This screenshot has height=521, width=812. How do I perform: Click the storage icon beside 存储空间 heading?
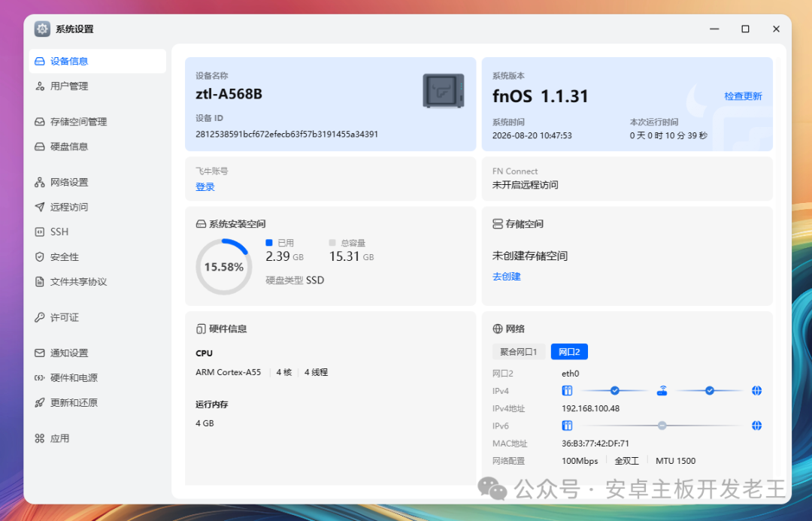pos(498,224)
